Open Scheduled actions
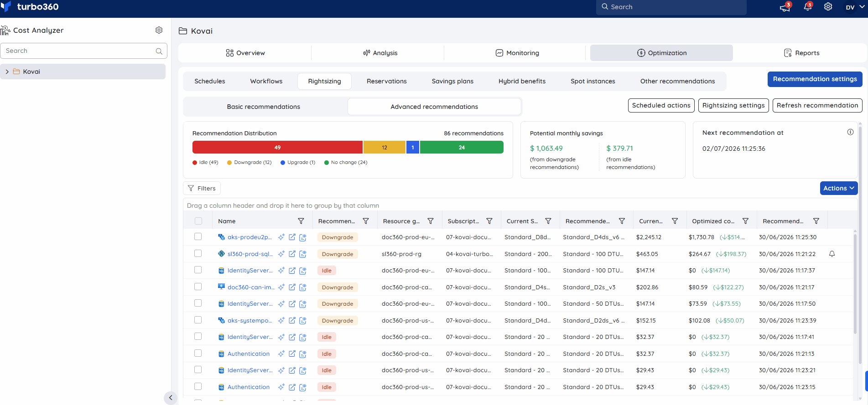Viewport: 868px width, 405px height. [x=661, y=105]
